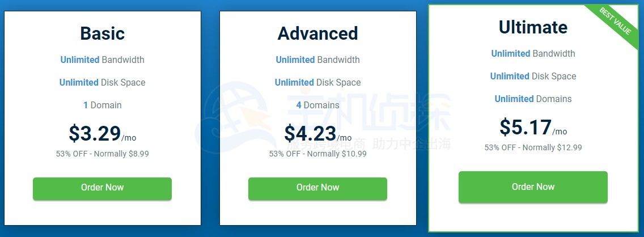The height and width of the screenshot is (237, 644).
Task: Click the Ultimate plan heading
Action: [x=533, y=27]
